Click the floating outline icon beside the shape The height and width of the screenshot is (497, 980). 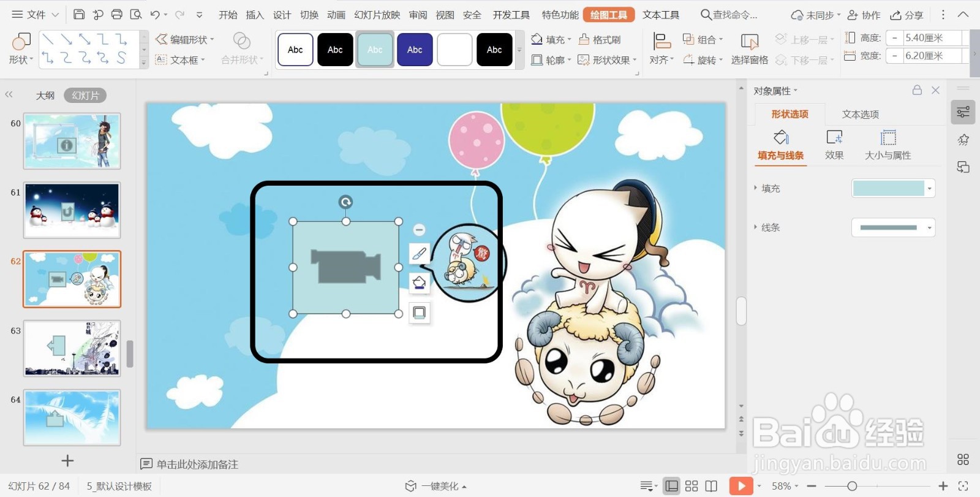click(x=420, y=313)
